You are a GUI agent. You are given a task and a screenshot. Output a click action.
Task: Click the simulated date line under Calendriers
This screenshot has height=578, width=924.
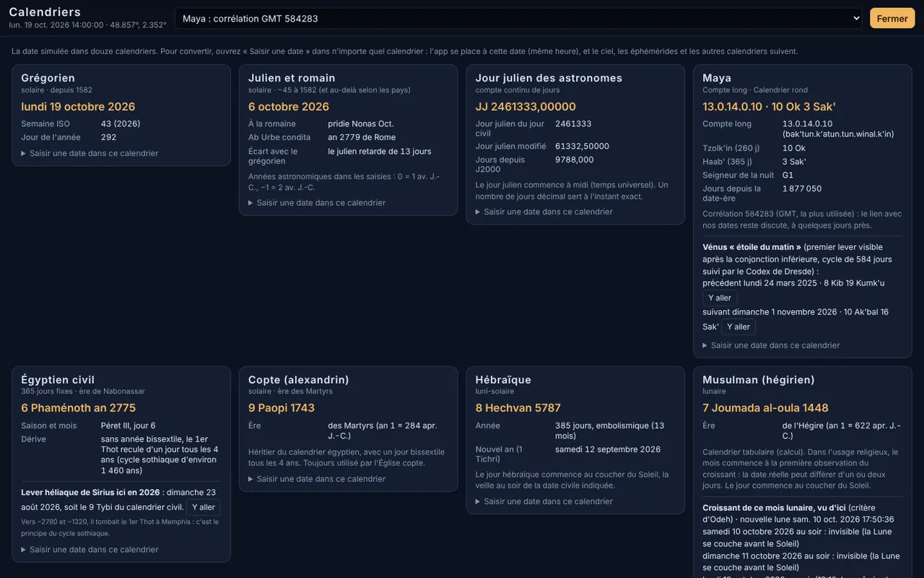point(87,25)
